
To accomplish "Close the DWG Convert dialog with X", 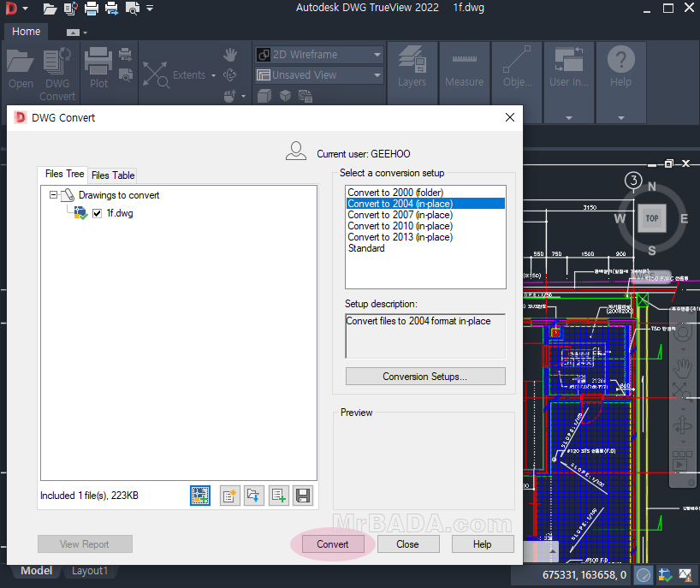I will [x=510, y=117].
